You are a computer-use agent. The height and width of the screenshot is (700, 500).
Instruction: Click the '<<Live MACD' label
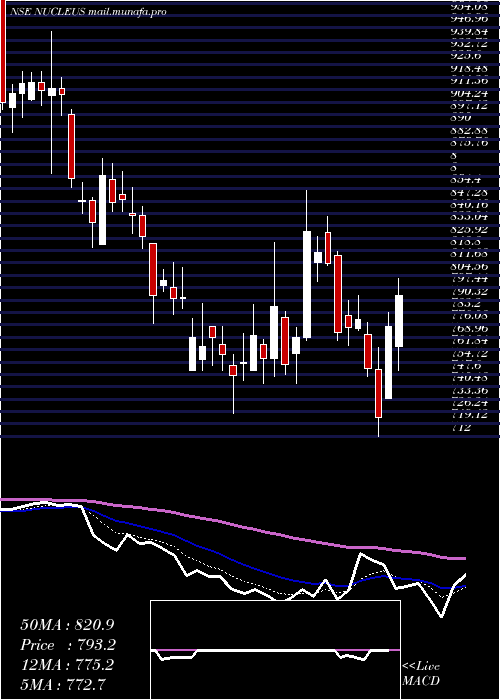[x=421, y=674]
